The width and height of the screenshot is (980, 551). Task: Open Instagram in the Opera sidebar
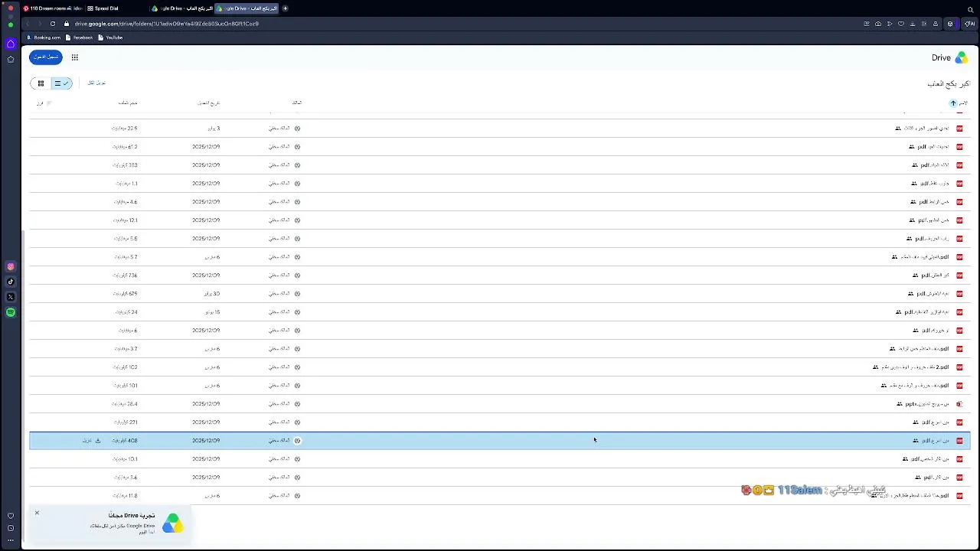[x=11, y=266]
